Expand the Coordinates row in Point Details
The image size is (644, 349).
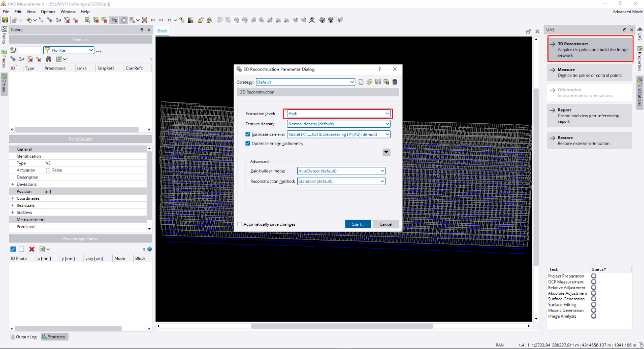pyautogui.click(x=13, y=198)
